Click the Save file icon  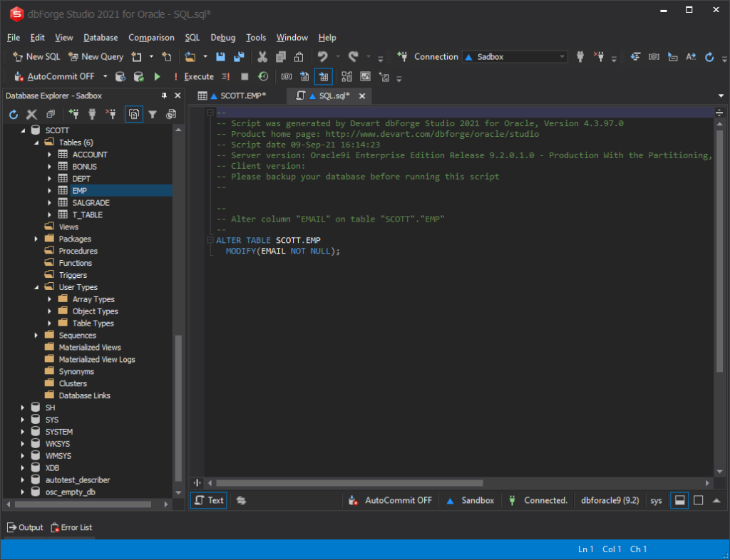pyautogui.click(x=220, y=57)
